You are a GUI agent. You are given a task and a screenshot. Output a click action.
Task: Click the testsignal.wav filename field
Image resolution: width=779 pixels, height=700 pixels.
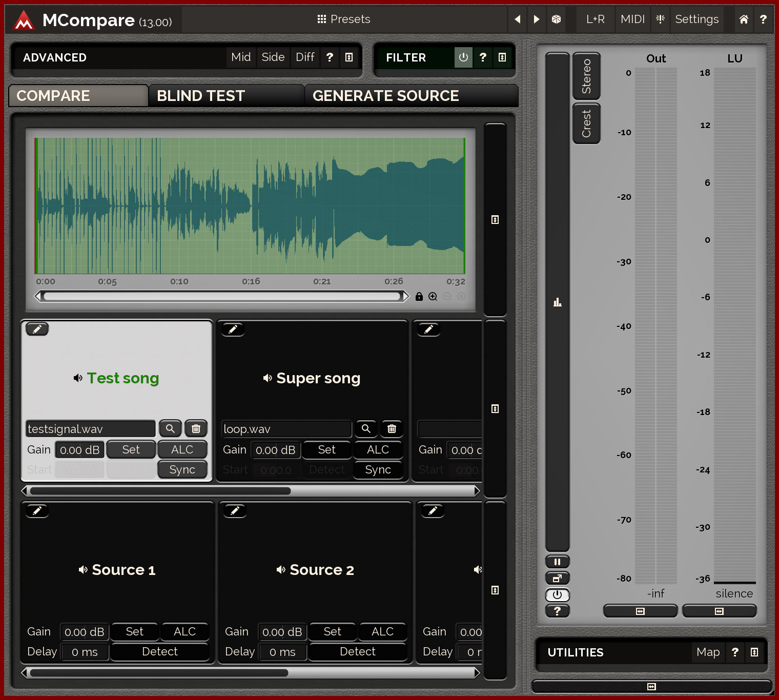[x=90, y=429]
